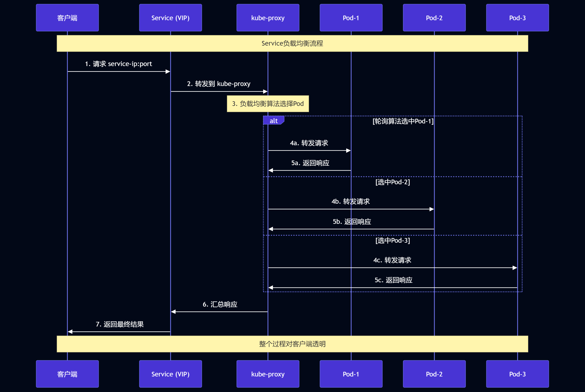
Task: Click the 7. 返回最终结果 message label
Action: pyautogui.click(x=120, y=324)
